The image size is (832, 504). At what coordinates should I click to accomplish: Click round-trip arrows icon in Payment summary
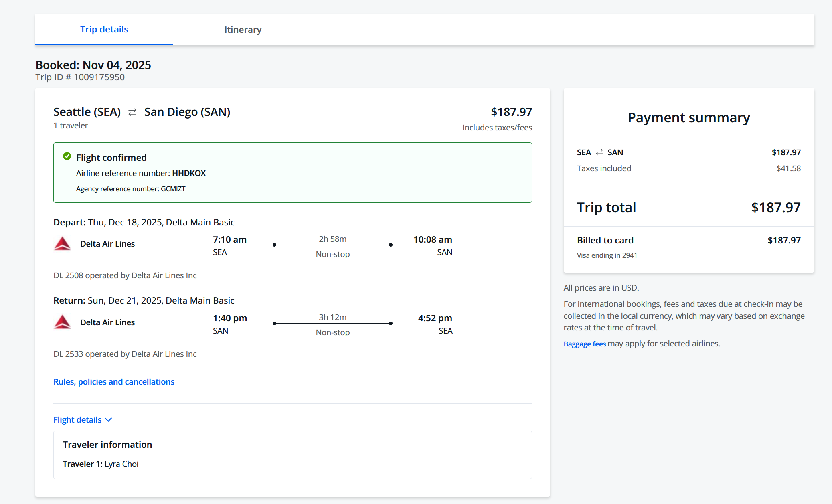599,152
